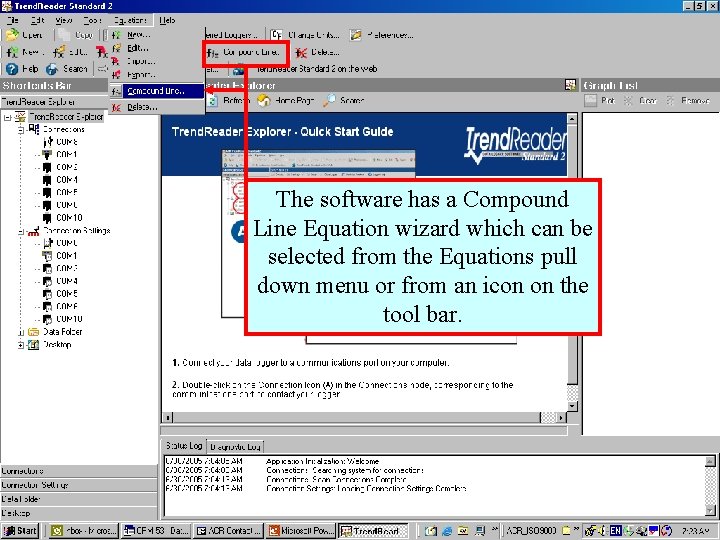Click the Preferences toolbar icon
This screenshot has height=540, width=720.
point(356,35)
